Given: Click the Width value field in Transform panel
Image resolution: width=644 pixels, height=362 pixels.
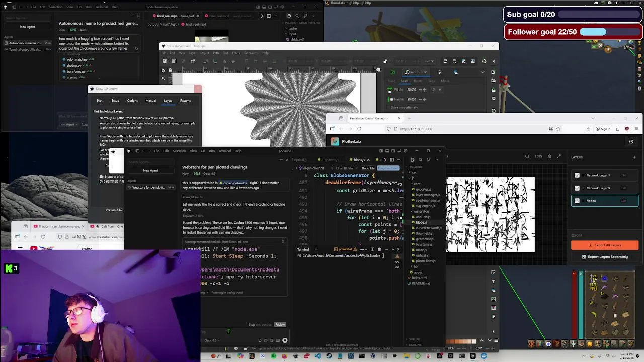Looking at the screenshot, I should [x=412, y=89].
